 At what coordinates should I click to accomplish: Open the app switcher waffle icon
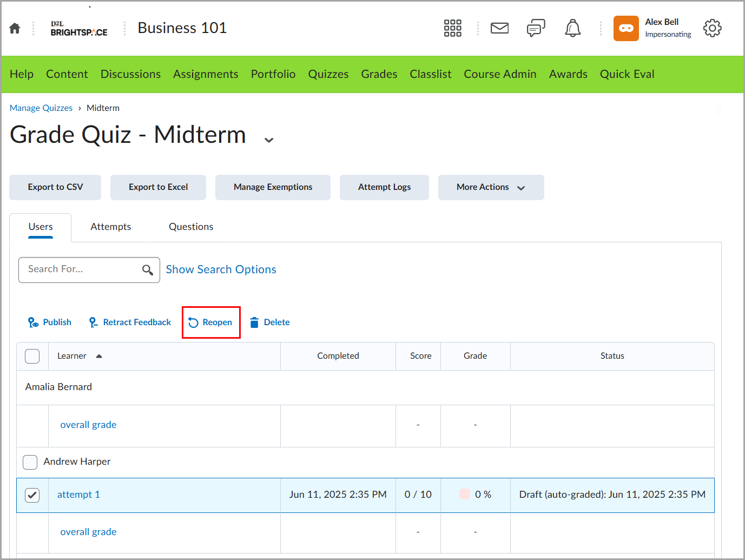coord(452,28)
